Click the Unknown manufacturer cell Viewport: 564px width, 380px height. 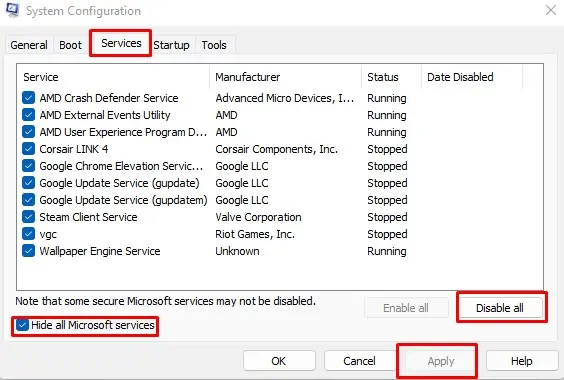pos(237,251)
